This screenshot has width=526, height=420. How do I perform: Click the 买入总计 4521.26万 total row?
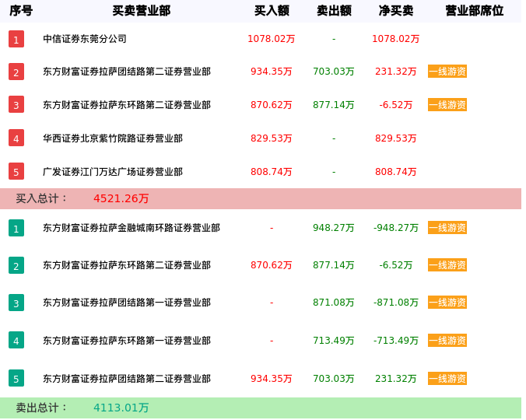coord(121,198)
